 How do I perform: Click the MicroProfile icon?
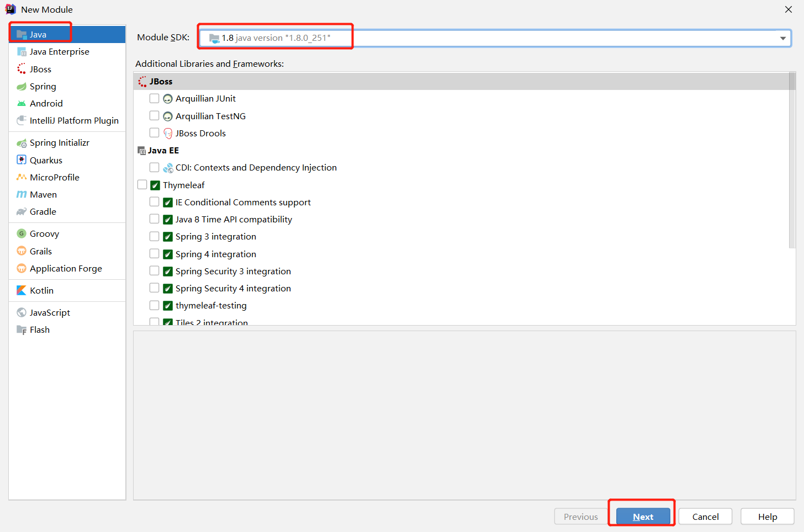(22, 177)
